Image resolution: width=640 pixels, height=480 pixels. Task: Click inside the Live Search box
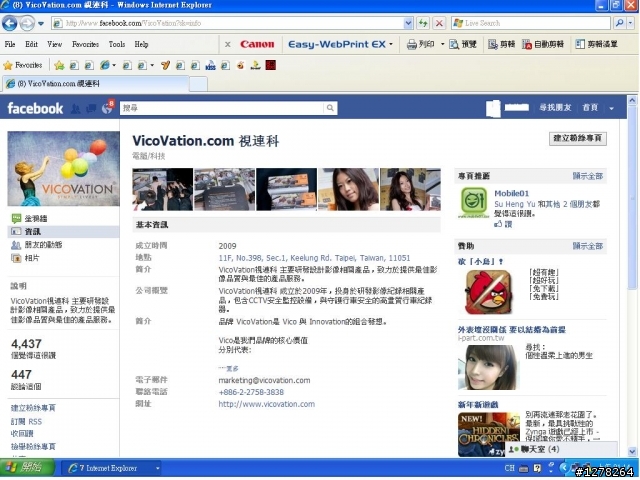pos(531,23)
